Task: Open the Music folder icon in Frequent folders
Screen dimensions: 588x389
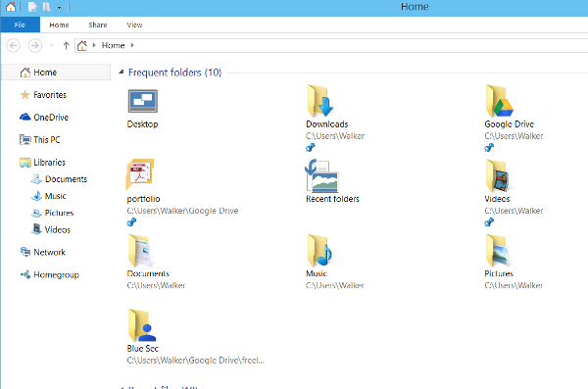Action: tap(319, 251)
